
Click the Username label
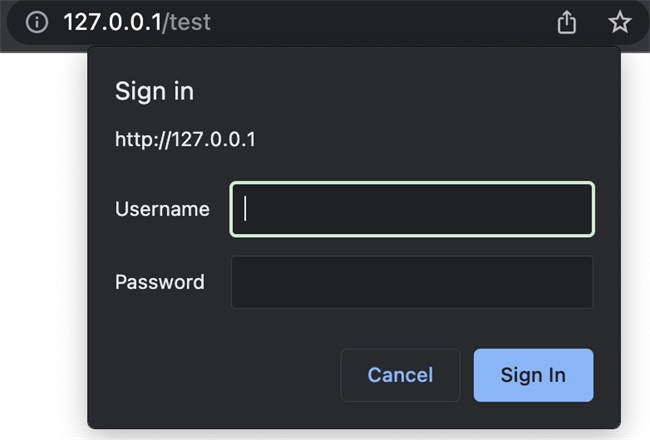tap(162, 209)
